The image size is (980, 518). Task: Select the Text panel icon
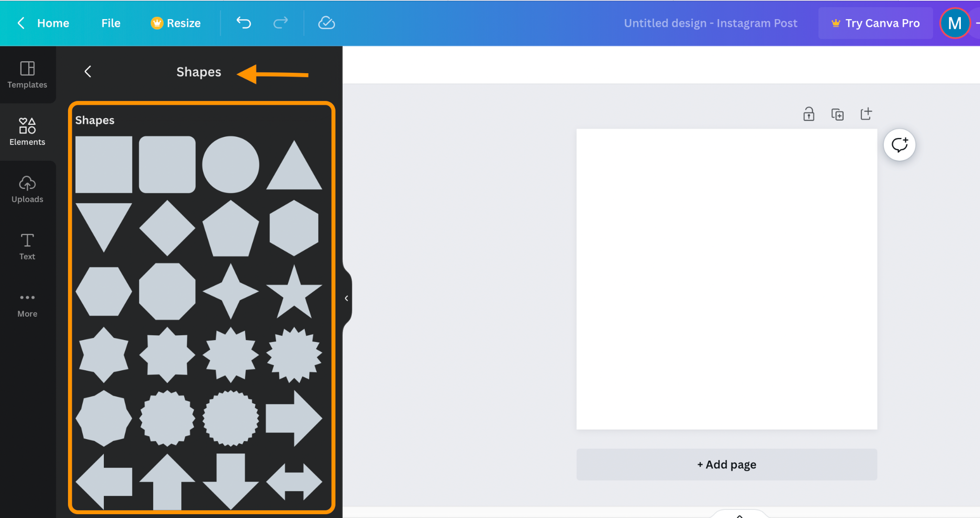27,246
